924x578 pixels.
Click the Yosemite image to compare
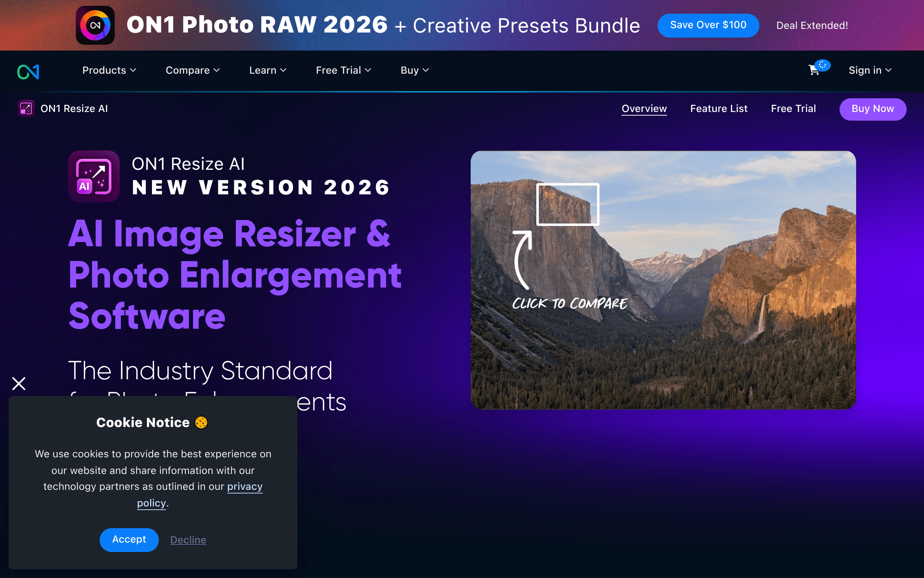click(663, 280)
